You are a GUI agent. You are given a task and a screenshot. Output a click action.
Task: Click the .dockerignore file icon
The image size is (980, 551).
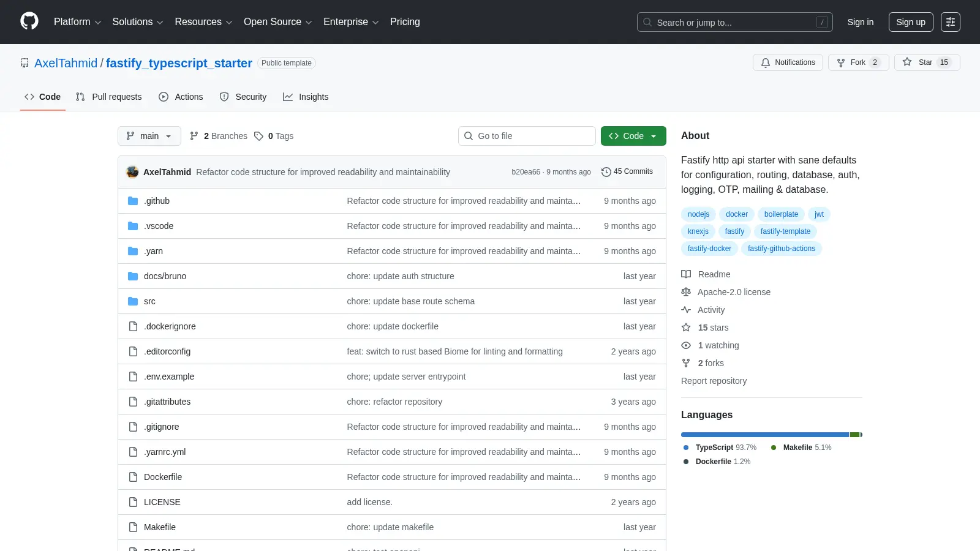[133, 326]
